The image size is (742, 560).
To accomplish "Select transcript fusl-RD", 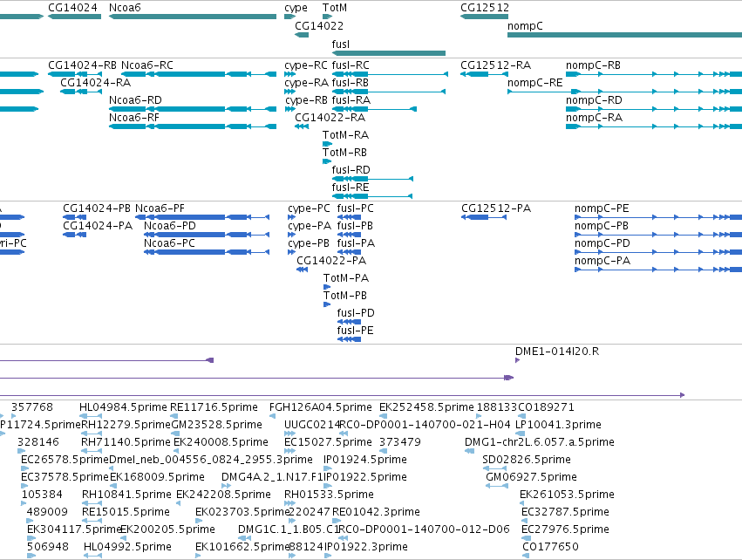I will point(372,179).
